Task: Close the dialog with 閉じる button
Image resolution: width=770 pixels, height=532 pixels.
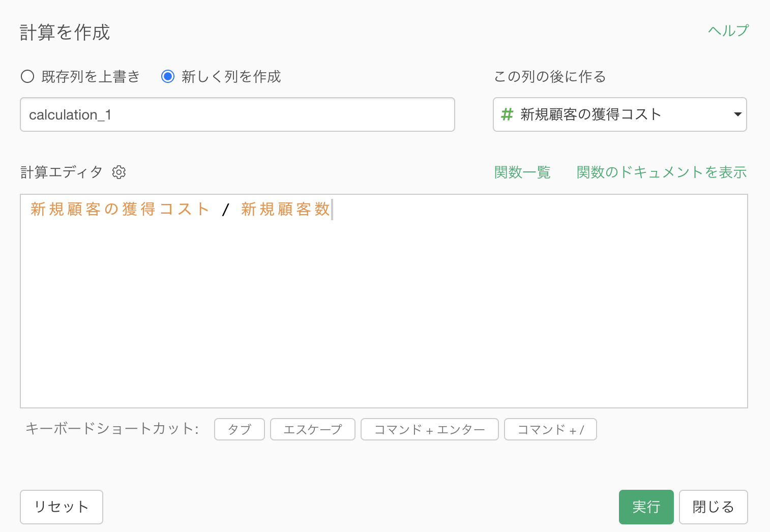Action: tap(713, 507)
